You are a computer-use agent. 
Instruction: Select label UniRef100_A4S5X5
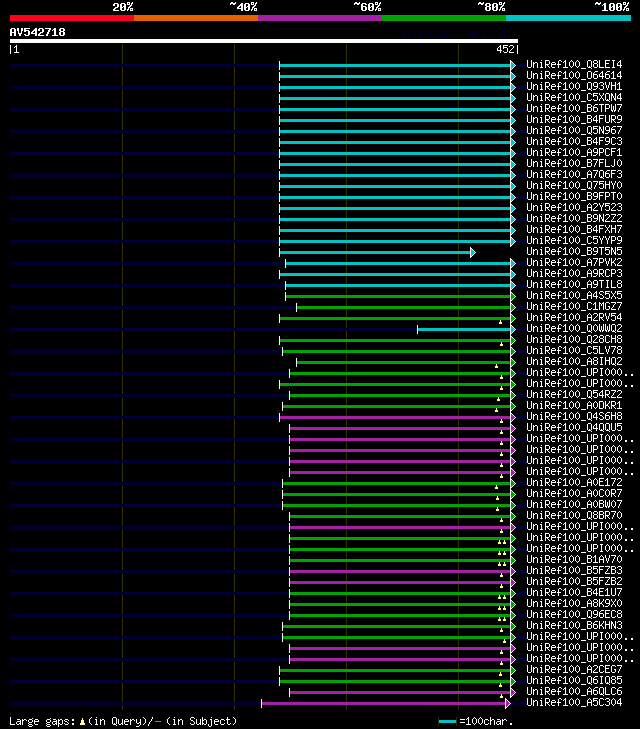pyautogui.click(x=574, y=295)
